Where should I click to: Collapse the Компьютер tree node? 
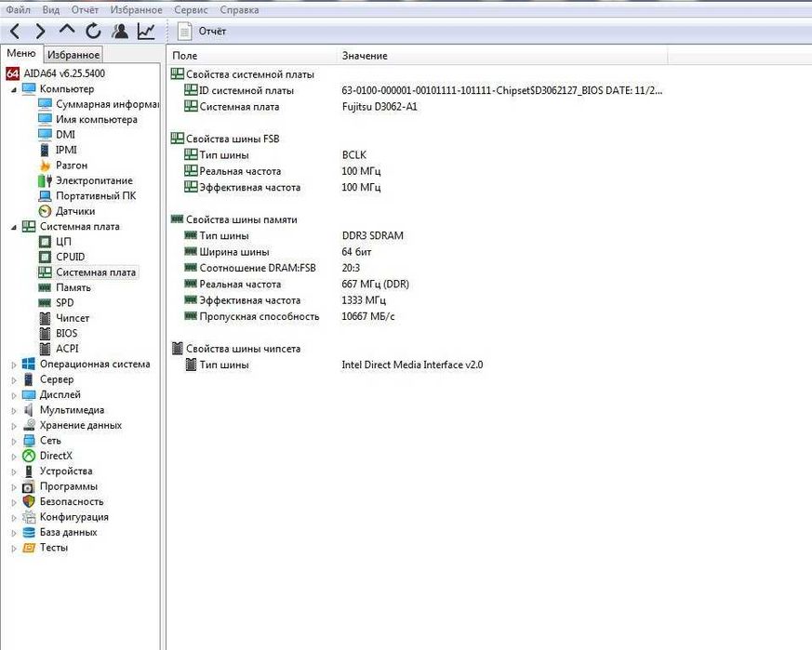click(x=14, y=89)
